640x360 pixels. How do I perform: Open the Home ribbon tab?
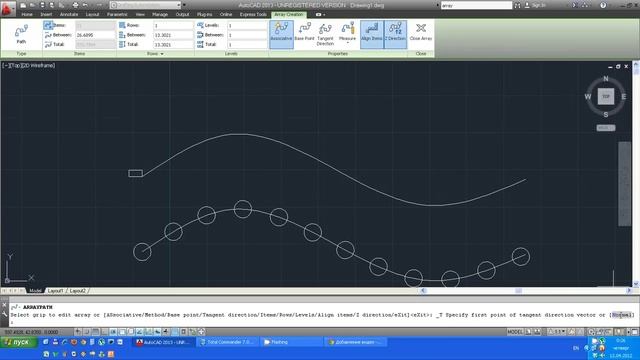[27, 14]
